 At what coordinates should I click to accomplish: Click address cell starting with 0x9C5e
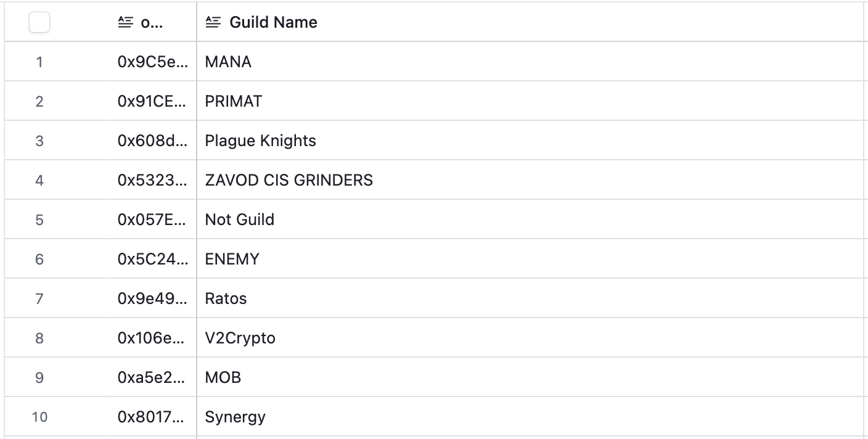pyautogui.click(x=152, y=62)
